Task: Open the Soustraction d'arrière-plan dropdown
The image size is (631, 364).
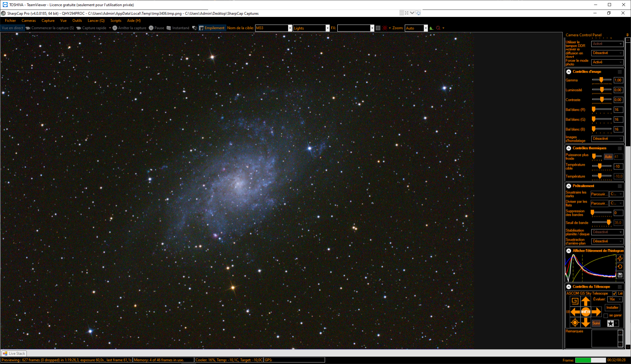Action: click(x=607, y=241)
